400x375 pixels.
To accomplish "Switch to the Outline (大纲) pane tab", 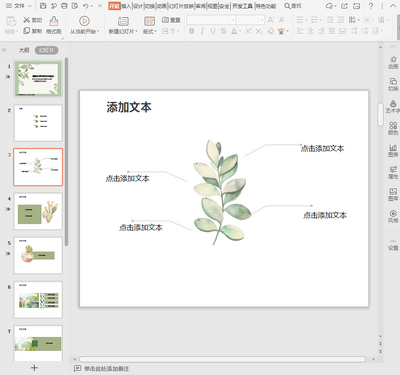I will (24, 50).
